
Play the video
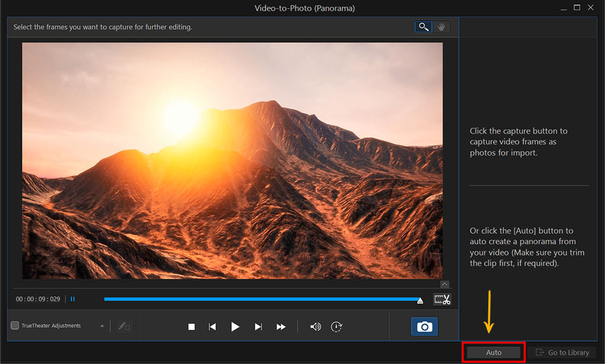235,327
